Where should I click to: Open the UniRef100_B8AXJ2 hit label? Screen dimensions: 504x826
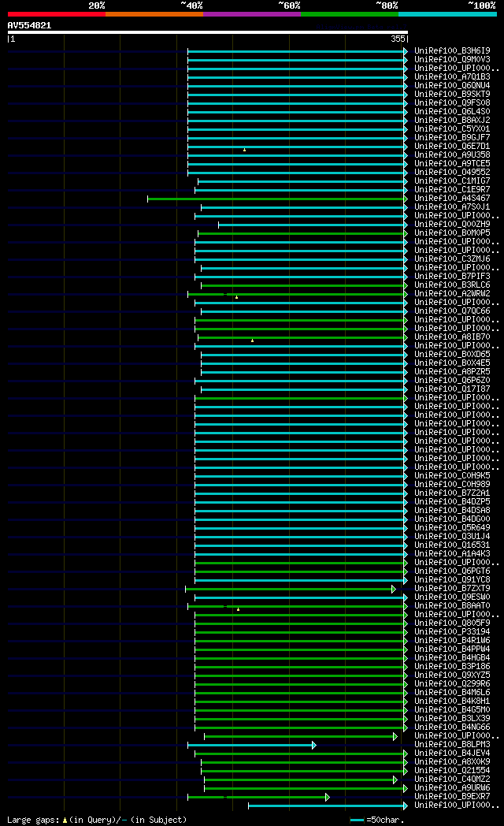click(x=452, y=120)
